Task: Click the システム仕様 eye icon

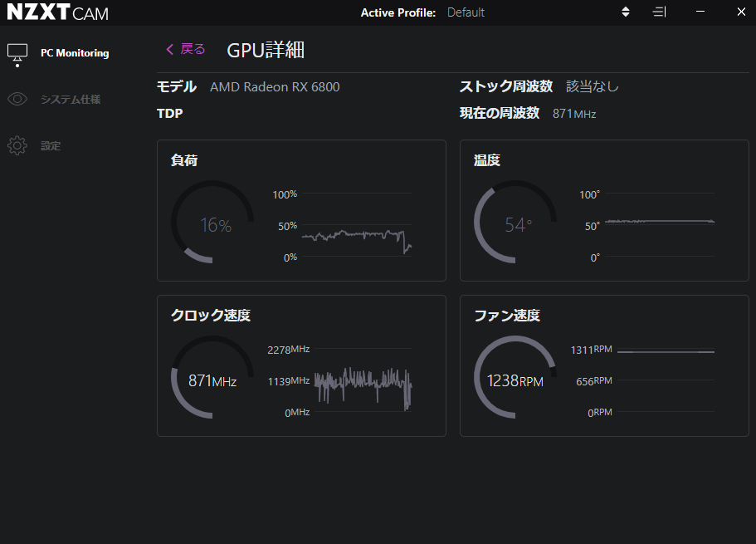Action: pyautogui.click(x=17, y=100)
